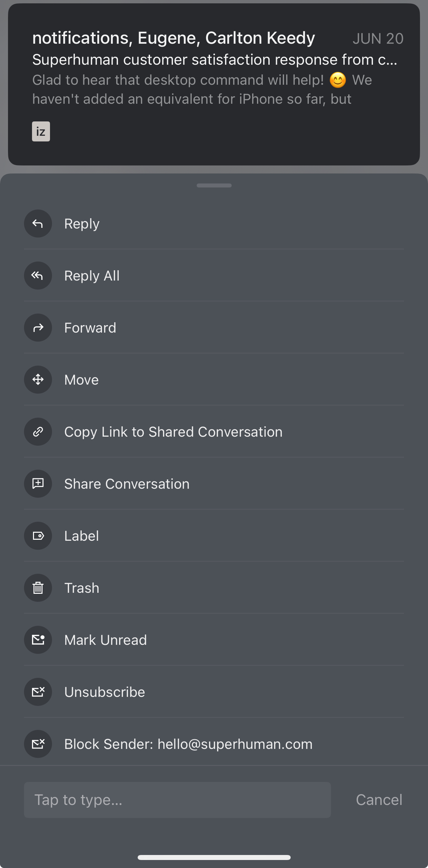Tap the Reply arrow icon
Viewport: 428px width, 868px height.
click(38, 224)
